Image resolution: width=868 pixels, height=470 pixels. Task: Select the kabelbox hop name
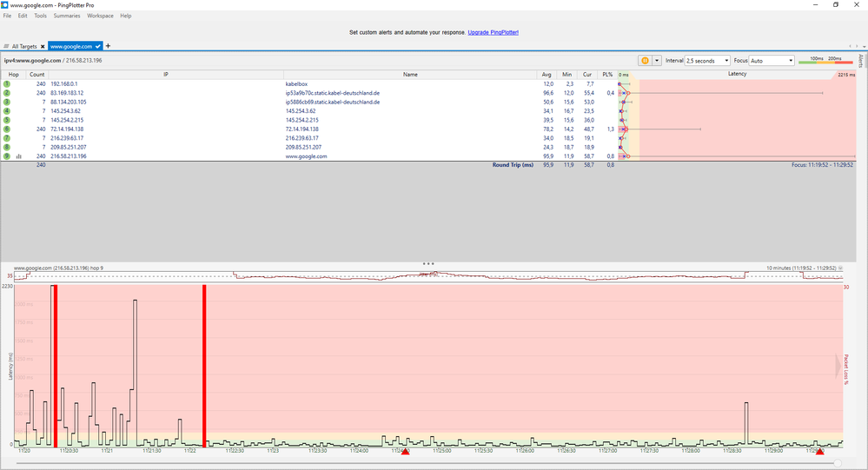click(x=296, y=84)
